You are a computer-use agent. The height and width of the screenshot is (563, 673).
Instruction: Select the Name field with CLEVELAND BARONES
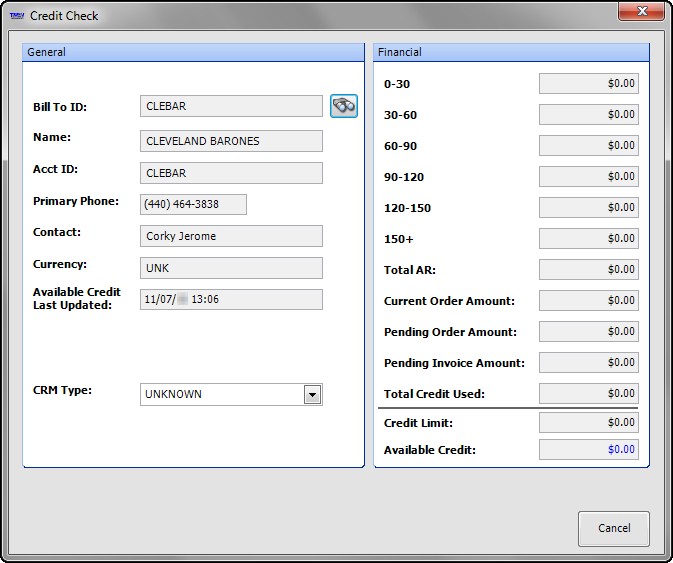click(x=231, y=141)
